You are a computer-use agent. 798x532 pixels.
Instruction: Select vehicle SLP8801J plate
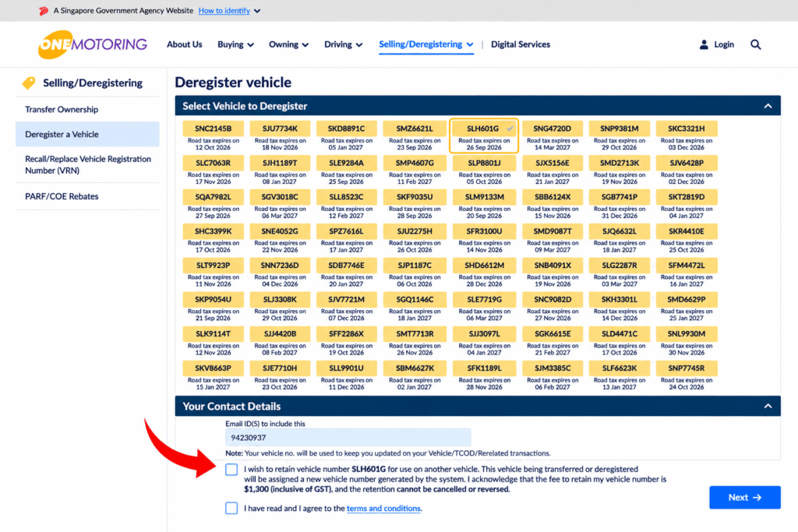(x=484, y=163)
